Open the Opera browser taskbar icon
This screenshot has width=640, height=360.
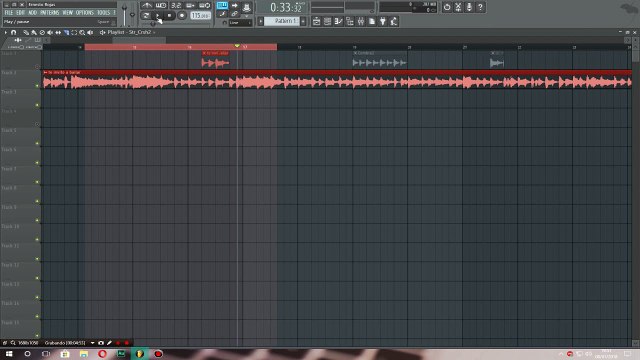pyautogui.click(x=102, y=354)
